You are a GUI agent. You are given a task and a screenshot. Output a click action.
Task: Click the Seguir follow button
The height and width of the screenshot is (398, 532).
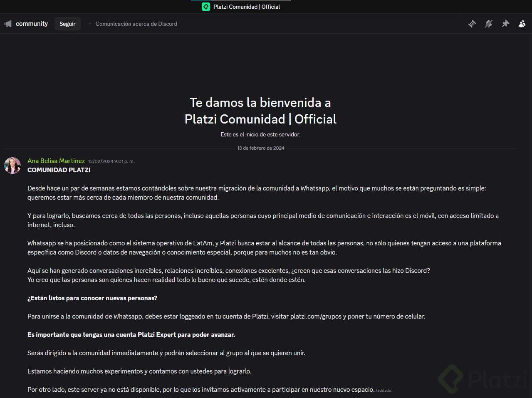(67, 24)
